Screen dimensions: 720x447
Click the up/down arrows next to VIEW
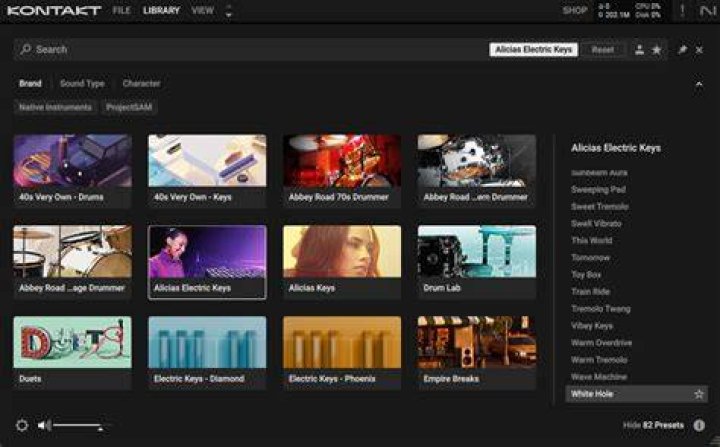pyautogui.click(x=229, y=11)
